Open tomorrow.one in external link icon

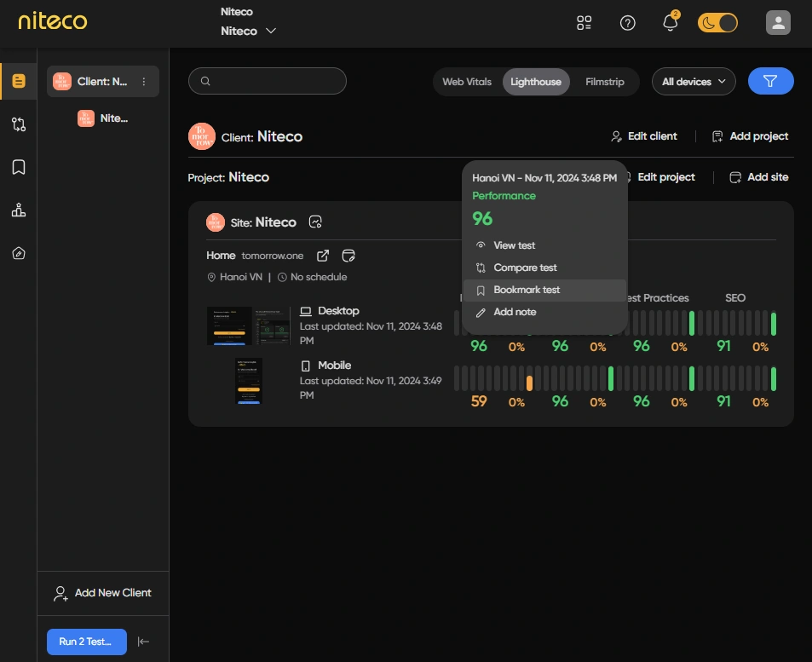point(323,256)
